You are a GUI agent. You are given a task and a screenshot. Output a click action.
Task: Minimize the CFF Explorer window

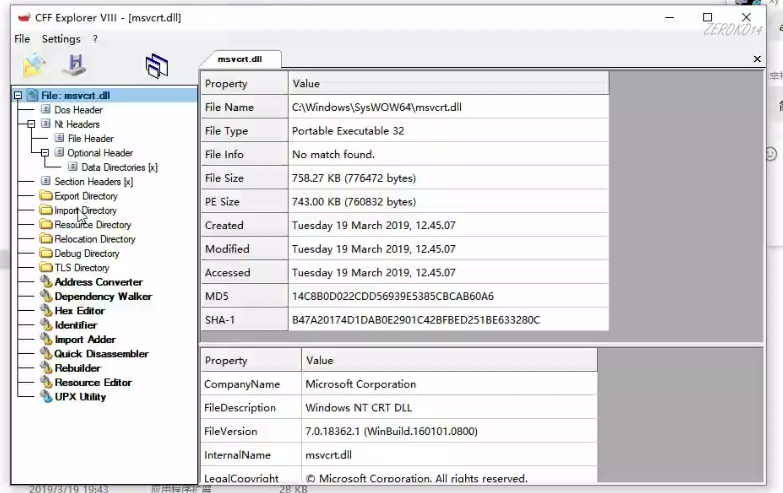[x=670, y=17]
